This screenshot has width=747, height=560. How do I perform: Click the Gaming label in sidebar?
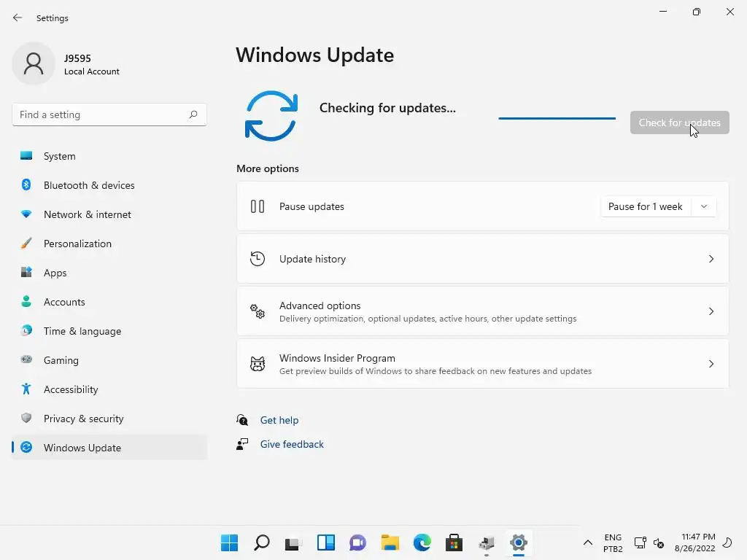click(61, 360)
